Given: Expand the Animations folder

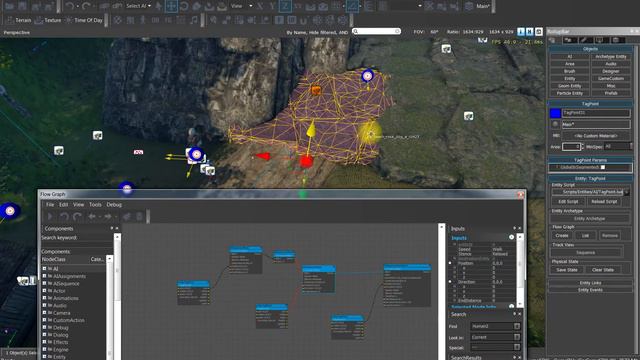Looking at the screenshot, I should [x=44, y=298].
